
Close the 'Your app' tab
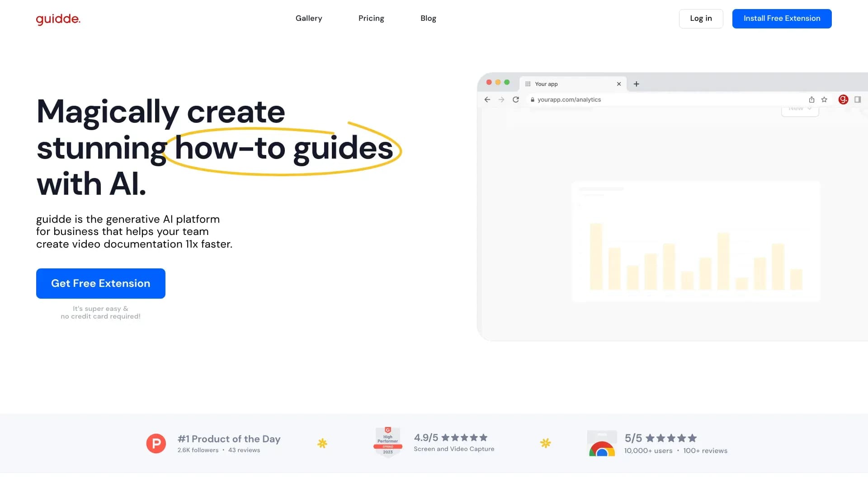(x=619, y=84)
